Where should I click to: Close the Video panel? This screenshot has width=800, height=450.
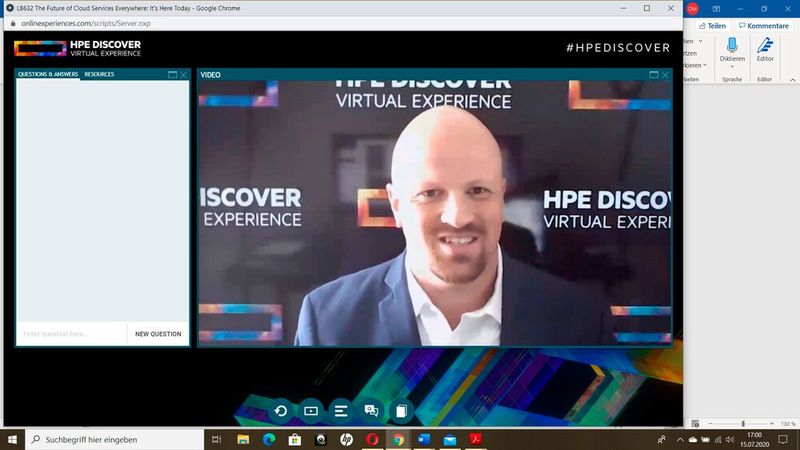tap(665, 74)
